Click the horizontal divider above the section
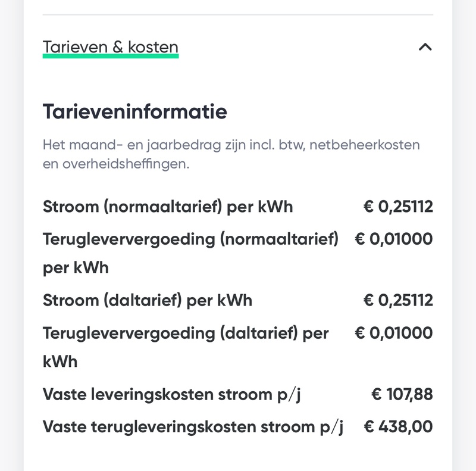Viewport: 476px width, 471px height. [238, 15]
